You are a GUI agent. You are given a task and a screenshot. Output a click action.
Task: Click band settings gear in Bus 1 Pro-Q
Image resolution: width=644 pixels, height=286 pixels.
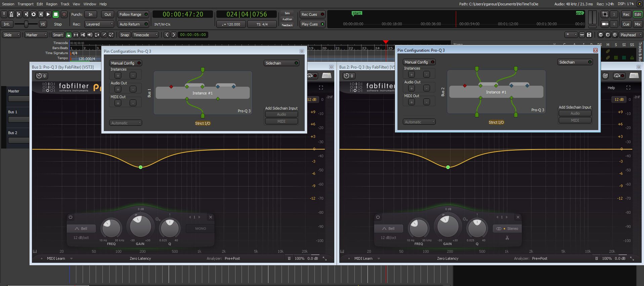pos(158,219)
